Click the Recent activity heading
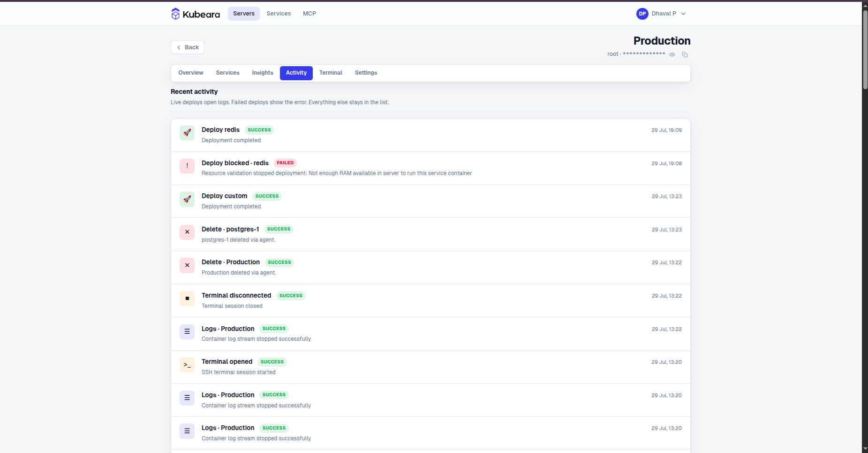868x453 pixels. point(194,92)
